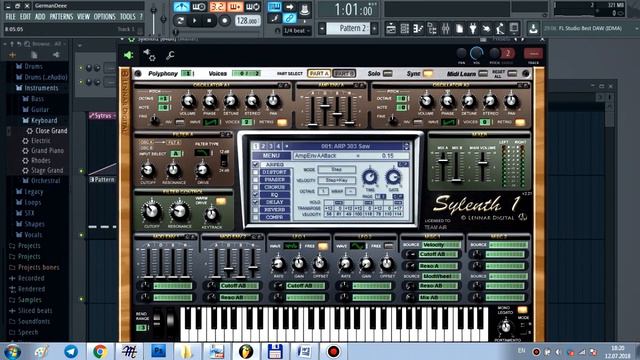
Task: Select the PART A button
Action: pyautogui.click(x=319, y=73)
